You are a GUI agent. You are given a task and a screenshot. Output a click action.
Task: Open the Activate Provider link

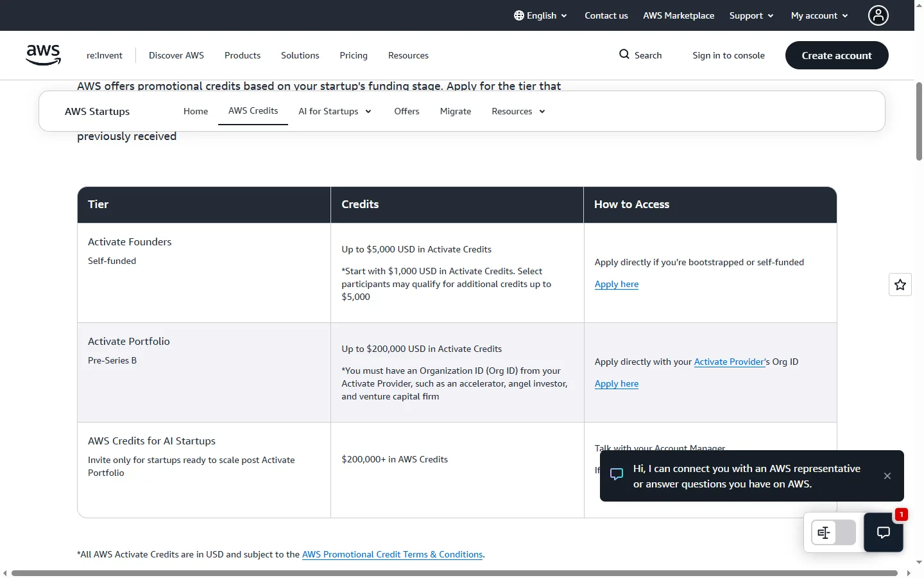coord(729,362)
